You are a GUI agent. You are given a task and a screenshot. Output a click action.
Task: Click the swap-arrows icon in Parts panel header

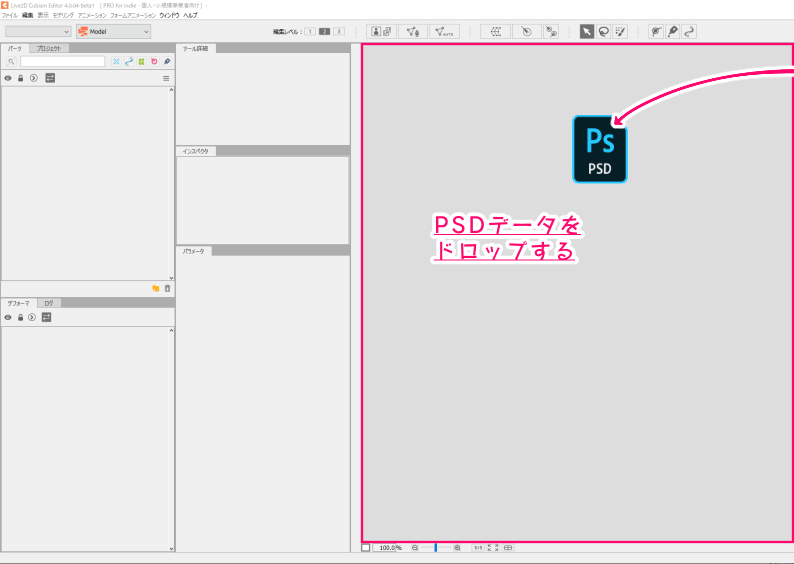[x=50, y=78]
